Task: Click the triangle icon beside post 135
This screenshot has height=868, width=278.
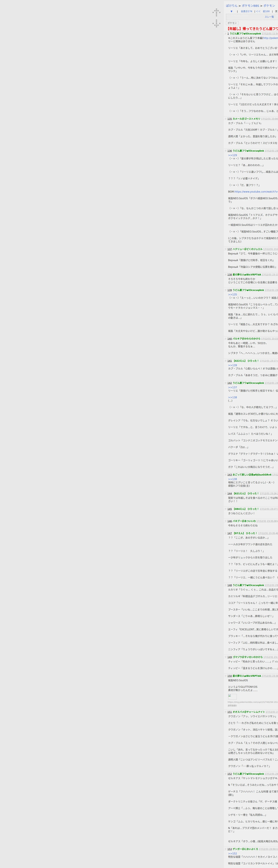Action: 226,119
